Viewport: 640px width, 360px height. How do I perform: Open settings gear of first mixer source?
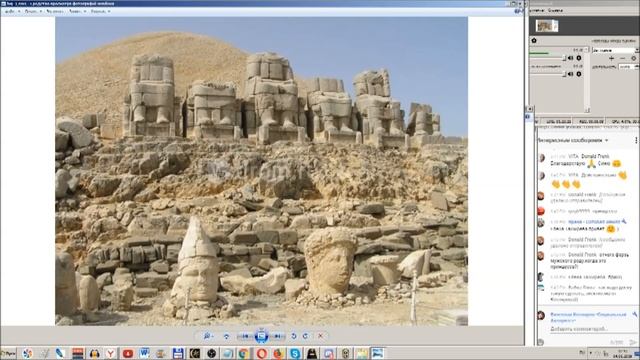(x=579, y=58)
